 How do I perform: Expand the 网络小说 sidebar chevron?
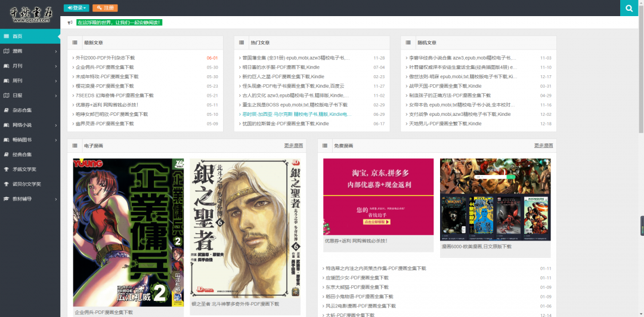tap(56, 125)
